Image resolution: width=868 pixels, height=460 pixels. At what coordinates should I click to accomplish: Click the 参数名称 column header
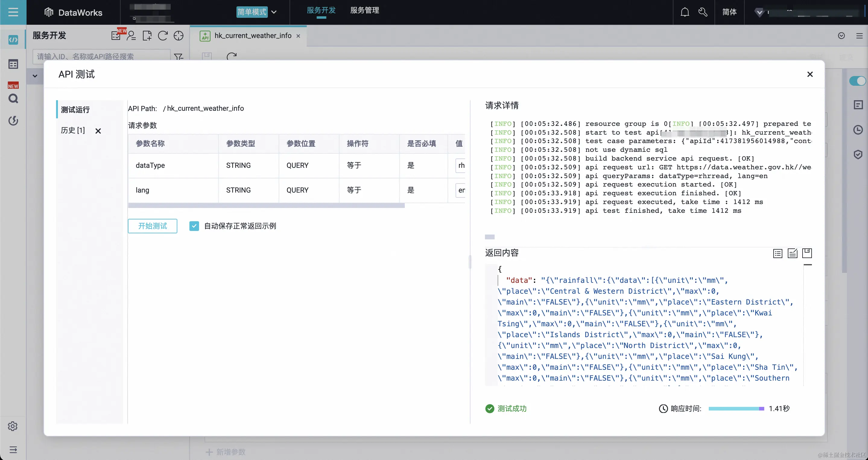click(x=173, y=144)
